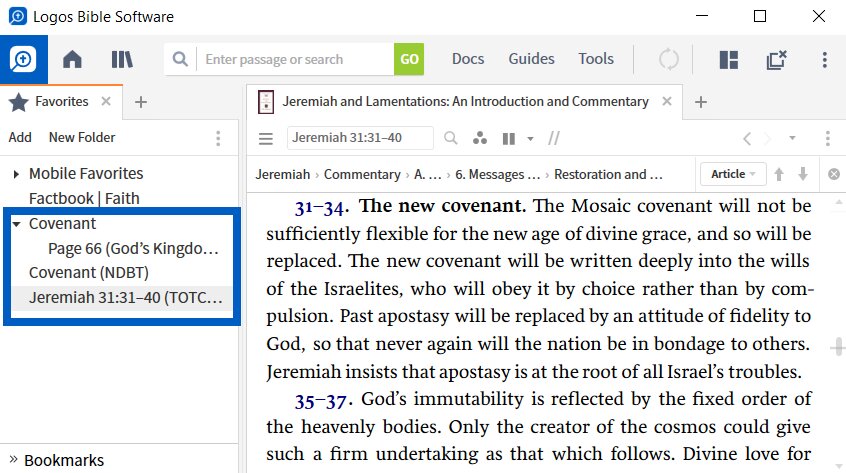Focus the Enter passage or search box
The image size is (846, 473).
pyautogui.click(x=296, y=59)
